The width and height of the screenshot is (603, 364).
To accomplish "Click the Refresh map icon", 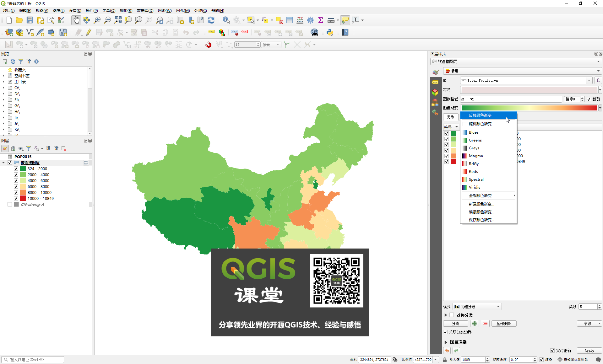I will pyautogui.click(x=211, y=20).
